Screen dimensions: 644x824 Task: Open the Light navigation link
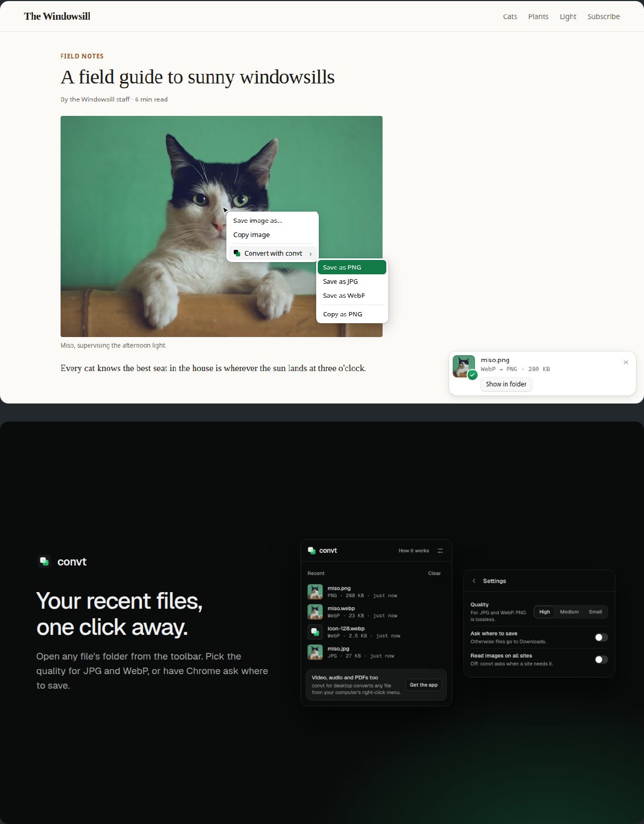[568, 16]
